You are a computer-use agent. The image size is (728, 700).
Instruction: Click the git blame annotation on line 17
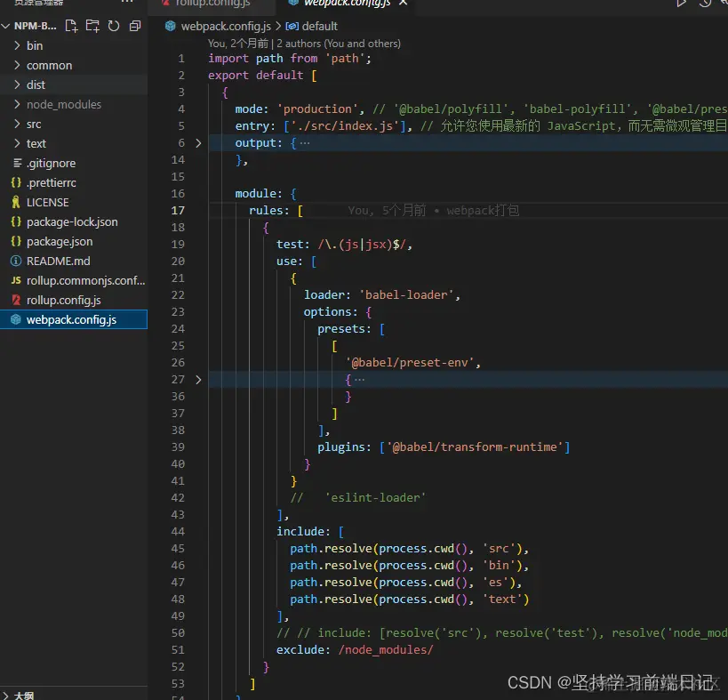tap(433, 211)
